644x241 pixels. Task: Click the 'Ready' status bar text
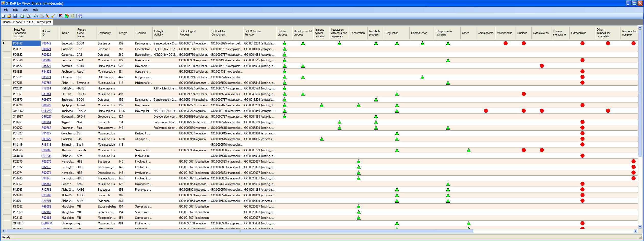pyautogui.click(x=6, y=237)
